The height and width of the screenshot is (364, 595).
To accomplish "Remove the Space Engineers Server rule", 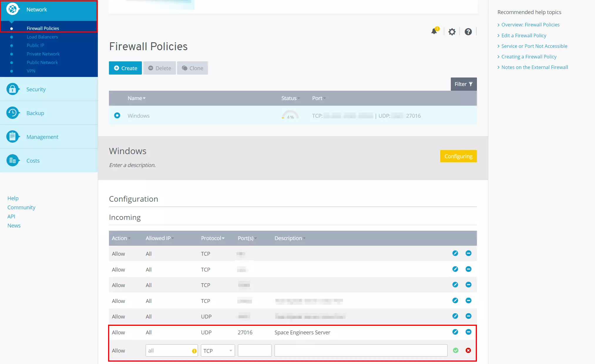I will point(468,332).
